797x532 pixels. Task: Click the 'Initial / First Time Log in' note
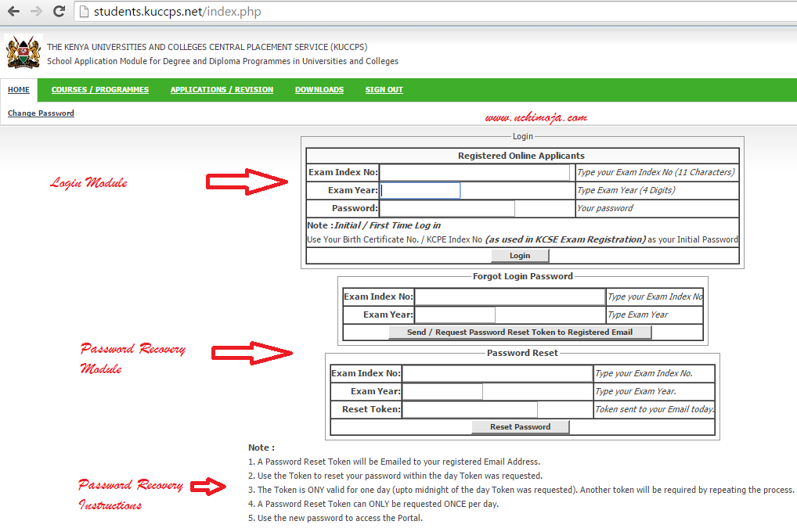[388, 225]
